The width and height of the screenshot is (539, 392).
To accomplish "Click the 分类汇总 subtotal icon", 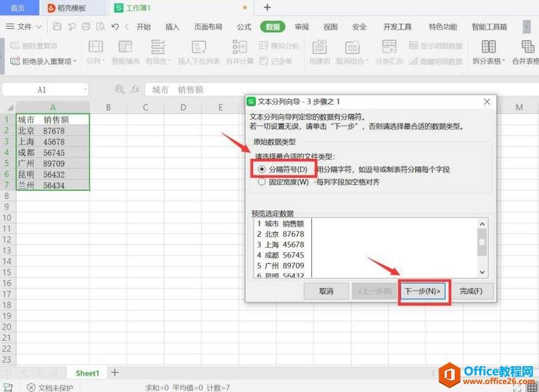I will (389, 46).
